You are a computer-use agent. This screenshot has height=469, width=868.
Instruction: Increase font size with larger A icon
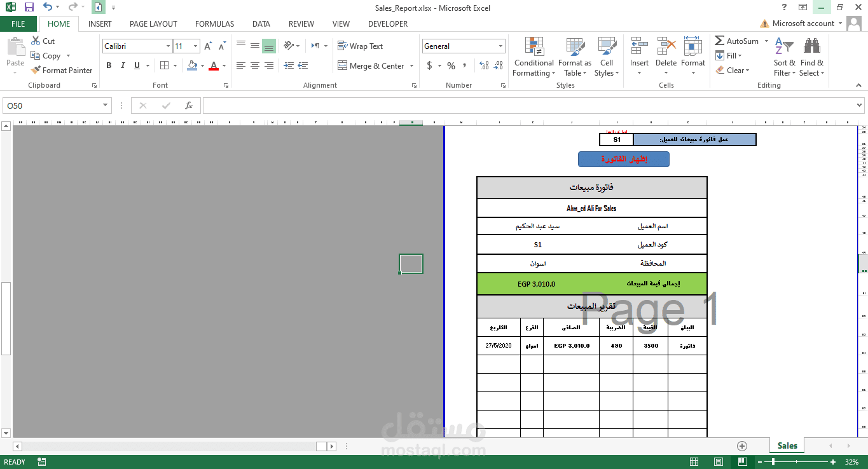click(x=208, y=46)
